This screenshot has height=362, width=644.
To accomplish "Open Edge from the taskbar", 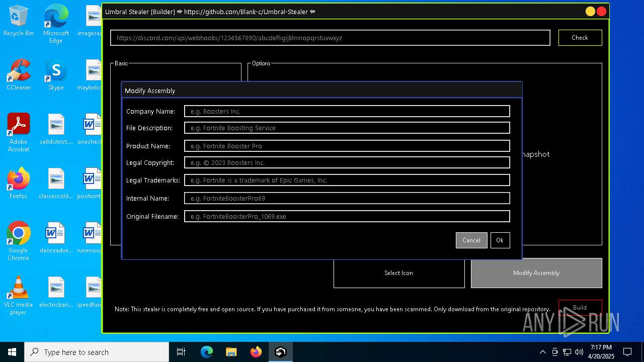I will [x=207, y=352].
